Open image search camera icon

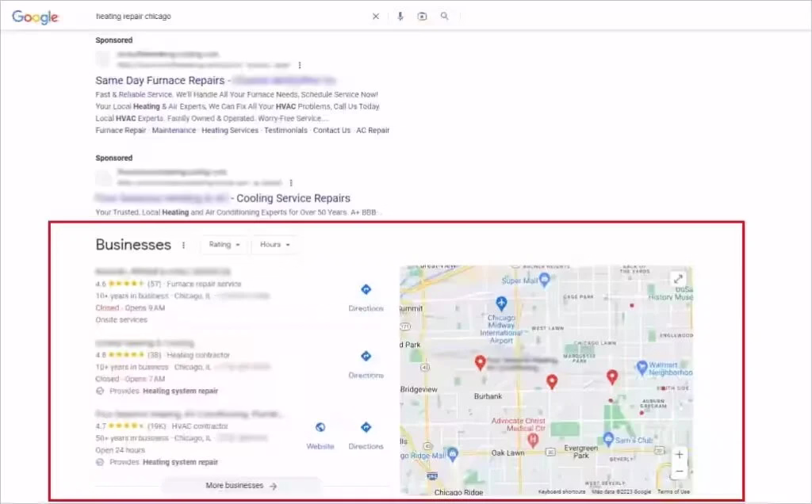[x=422, y=17]
